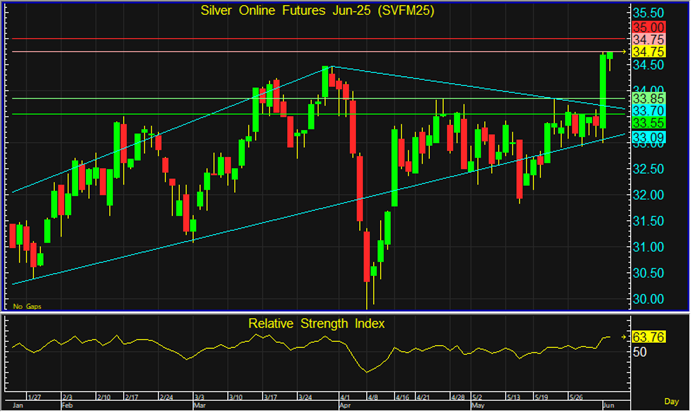Select the yellow 34.75 current price tag
This screenshot has height=412, width=691.
coord(648,52)
